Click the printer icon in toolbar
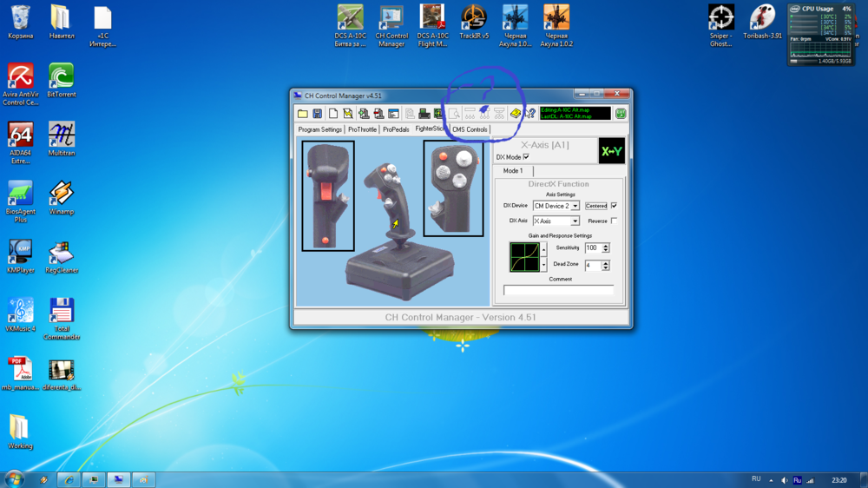This screenshot has height=488, width=868. click(x=424, y=114)
